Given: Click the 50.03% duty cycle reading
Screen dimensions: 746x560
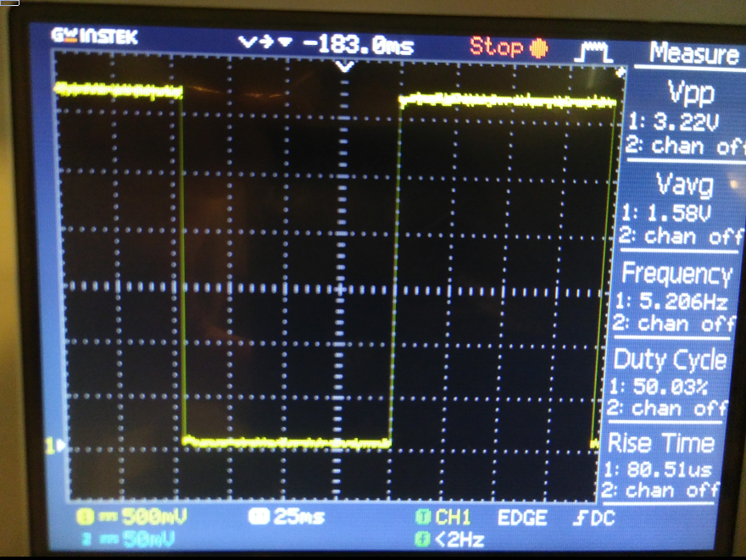Looking at the screenshot, I should [x=659, y=386].
